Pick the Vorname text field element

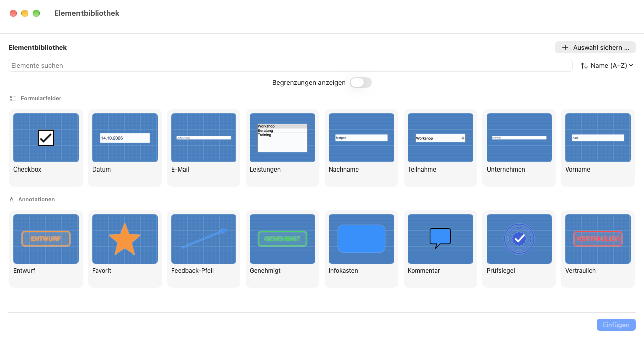tap(598, 138)
